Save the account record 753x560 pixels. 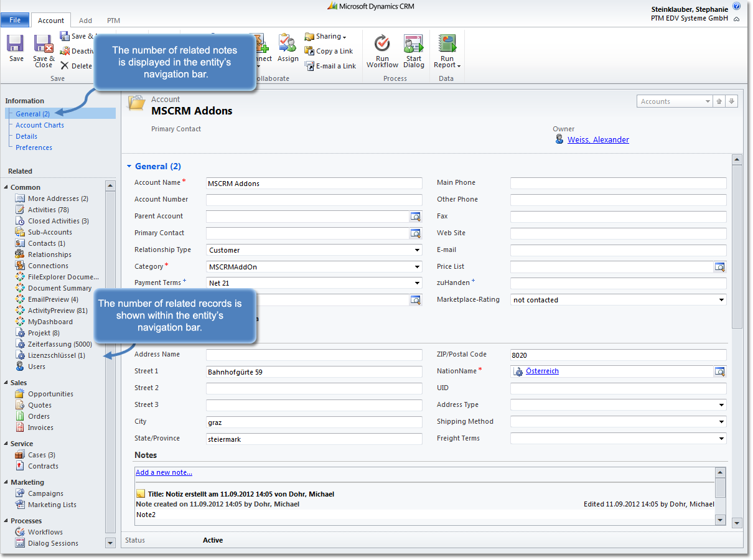coord(15,50)
